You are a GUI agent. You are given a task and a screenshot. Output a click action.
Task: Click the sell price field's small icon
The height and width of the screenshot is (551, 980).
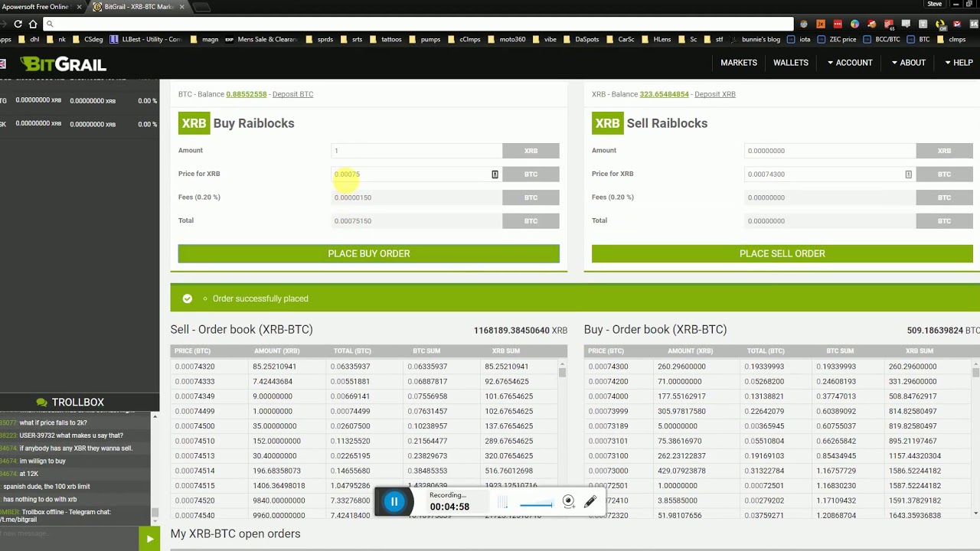[x=908, y=174]
